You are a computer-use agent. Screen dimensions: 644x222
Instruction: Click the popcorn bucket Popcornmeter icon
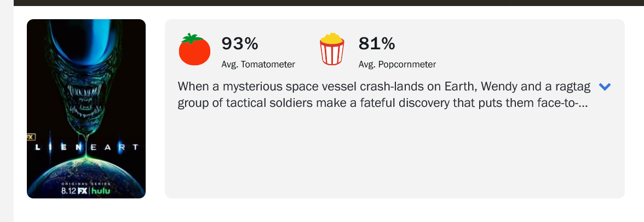point(332,50)
